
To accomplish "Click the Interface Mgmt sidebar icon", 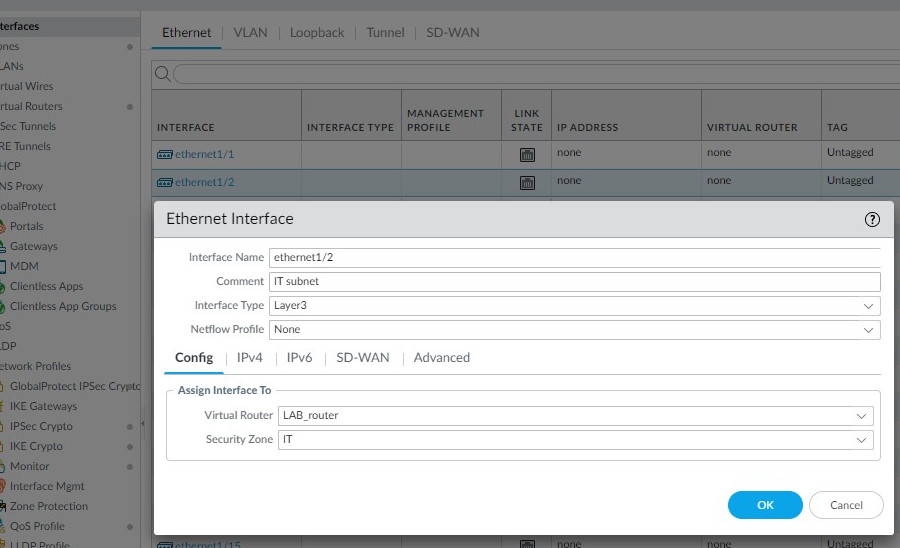I will 2,487.
